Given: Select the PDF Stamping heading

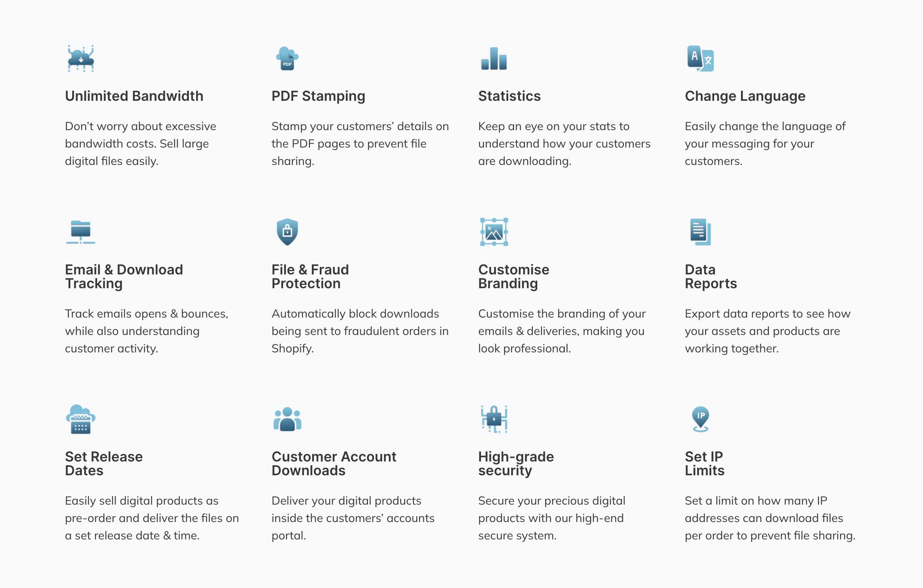Looking at the screenshot, I should point(318,96).
